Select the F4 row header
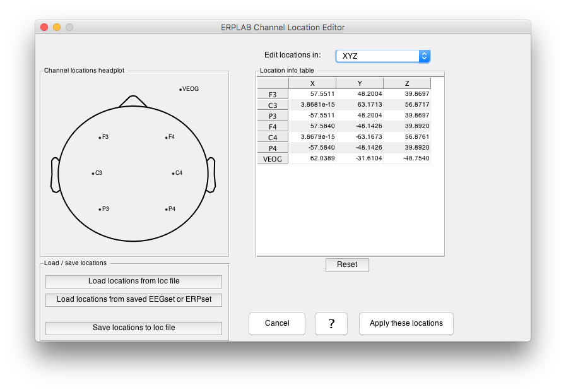Viewport: 566px width, 392px height. point(273,127)
